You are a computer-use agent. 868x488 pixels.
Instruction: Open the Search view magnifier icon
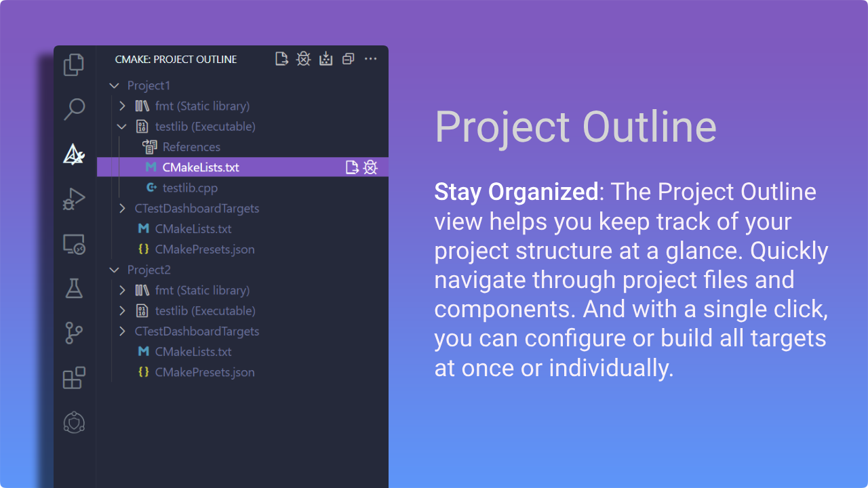click(x=74, y=108)
